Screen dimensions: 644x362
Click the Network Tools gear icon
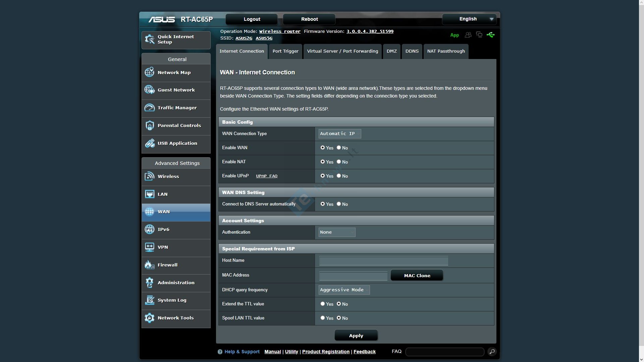pyautogui.click(x=150, y=318)
